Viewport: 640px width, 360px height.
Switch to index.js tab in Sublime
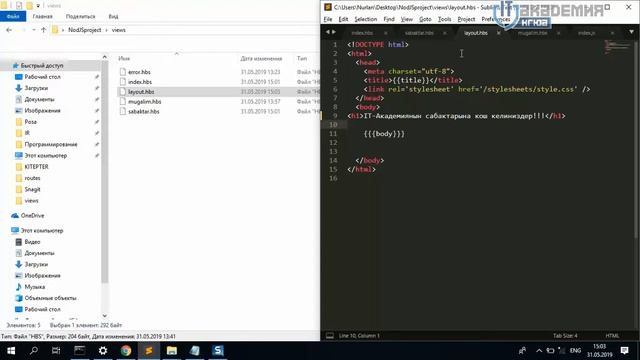point(587,33)
